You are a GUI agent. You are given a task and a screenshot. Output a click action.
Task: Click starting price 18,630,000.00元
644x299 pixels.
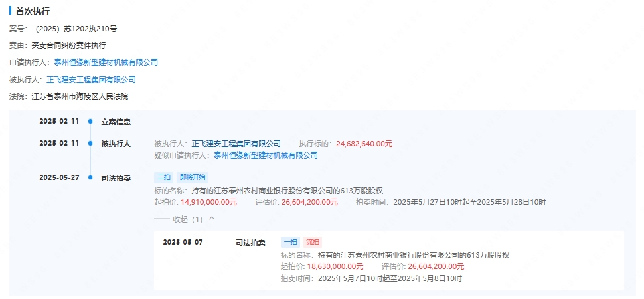[335, 266]
